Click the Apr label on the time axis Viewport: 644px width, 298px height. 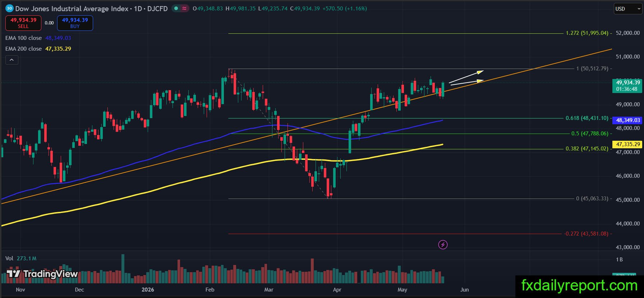coord(337,290)
